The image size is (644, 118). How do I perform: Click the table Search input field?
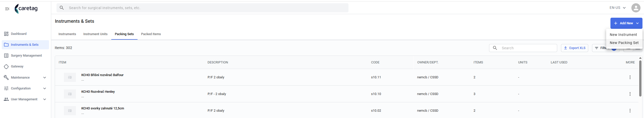(x=523, y=48)
